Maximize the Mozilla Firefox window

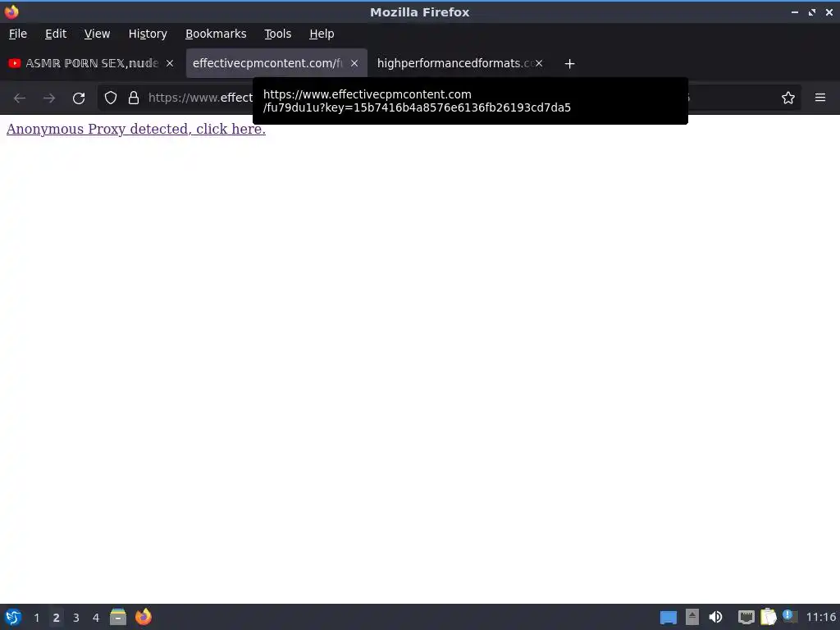[x=812, y=11]
